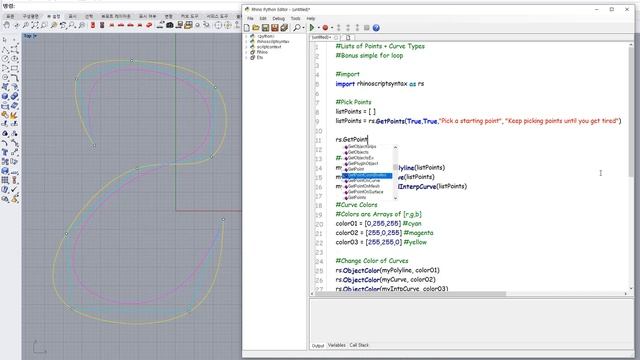
Task: Choose GetObjects from autocomplete list
Action: [x=358, y=152]
